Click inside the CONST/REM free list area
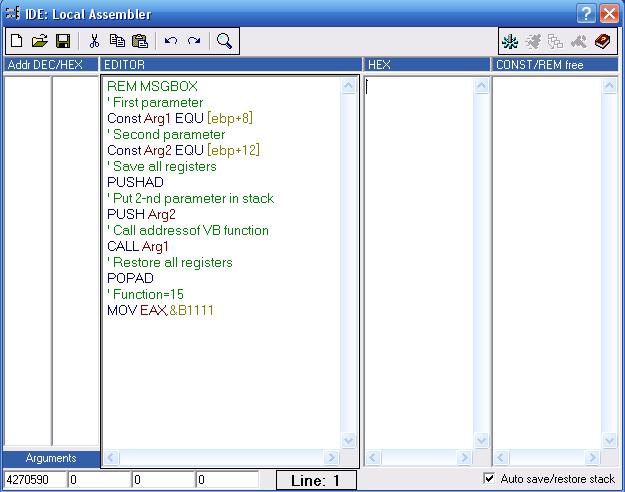 point(548,262)
